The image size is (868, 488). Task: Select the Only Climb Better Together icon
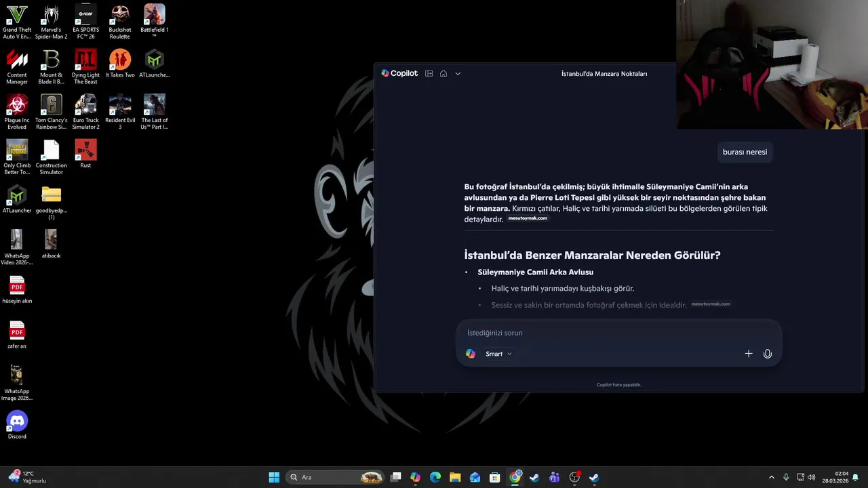pos(17,157)
